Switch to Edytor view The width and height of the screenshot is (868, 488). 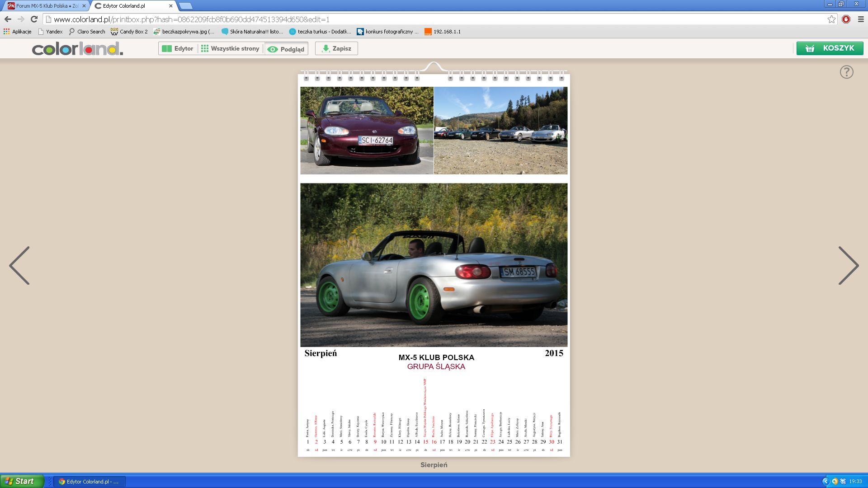pos(178,48)
